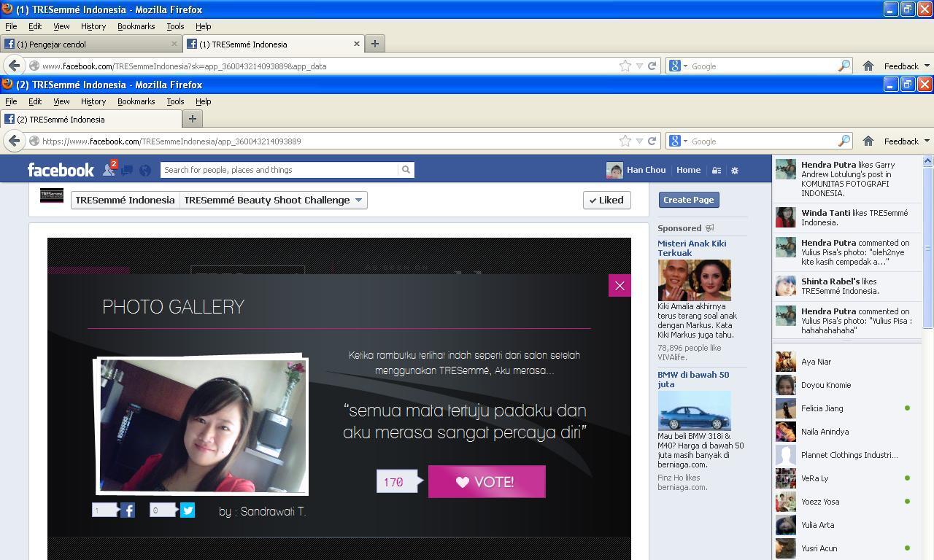Open the Facebook account settings gear
This screenshot has height=560, width=934.
(735, 171)
